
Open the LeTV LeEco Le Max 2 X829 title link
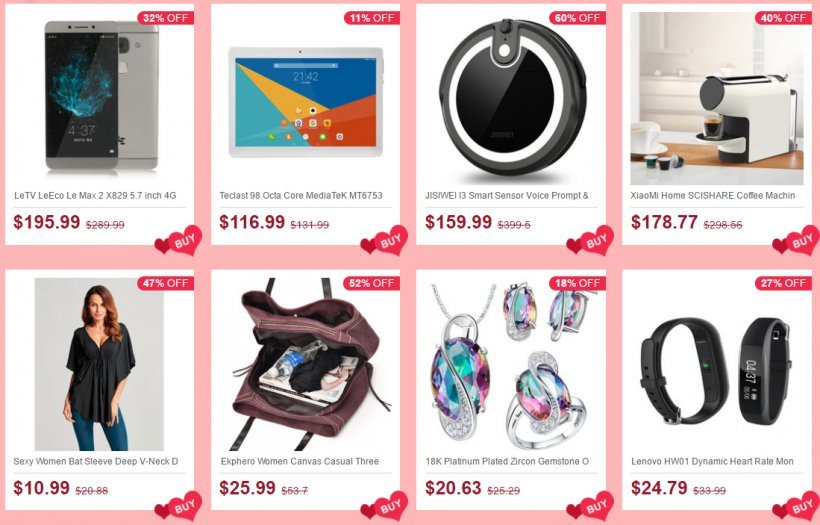click(95, 196)
